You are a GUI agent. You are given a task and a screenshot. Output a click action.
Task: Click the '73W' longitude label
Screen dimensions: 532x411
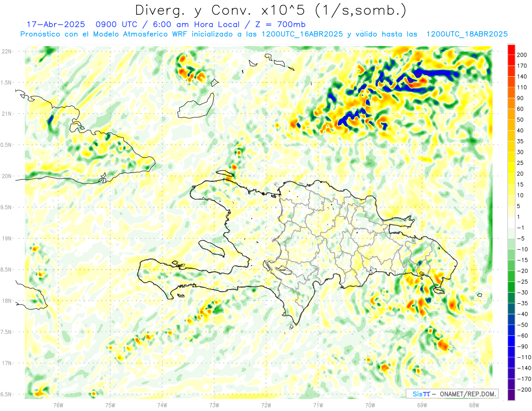click(x=214, y=404)
